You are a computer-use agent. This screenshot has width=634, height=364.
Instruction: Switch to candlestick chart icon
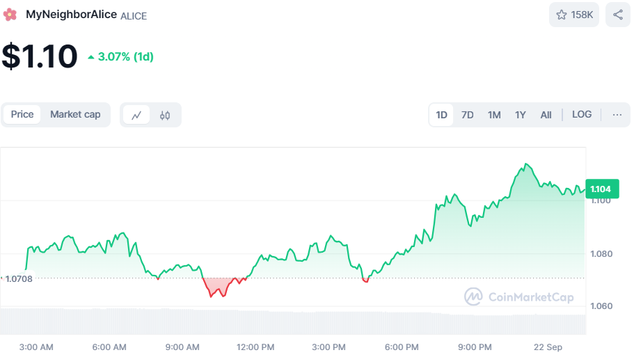(x=164, y=116)
